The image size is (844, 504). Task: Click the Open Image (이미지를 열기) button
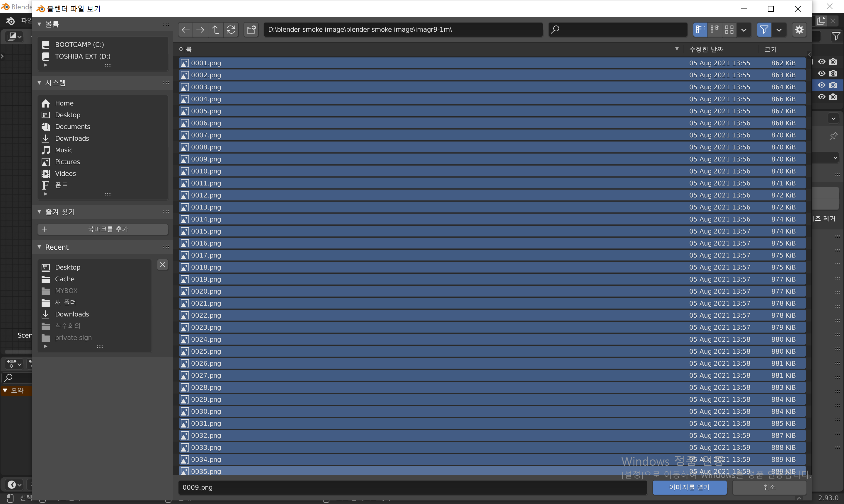pyautogui.click(x=690, y=487)
